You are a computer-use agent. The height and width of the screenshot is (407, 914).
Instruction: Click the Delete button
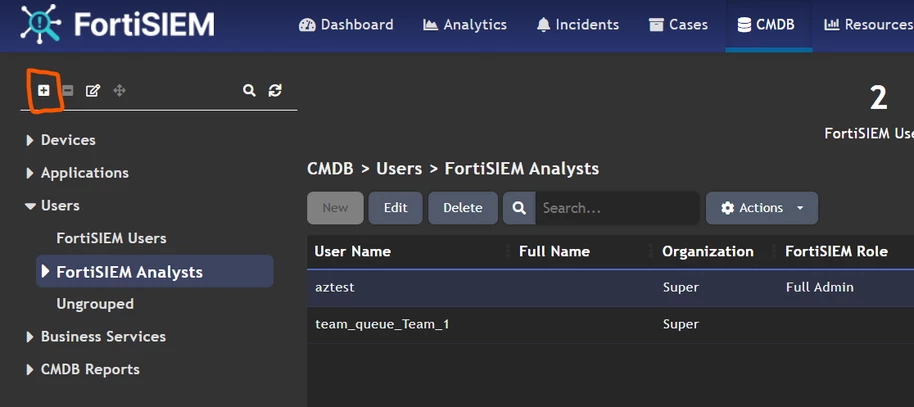(x=463, y=208)
